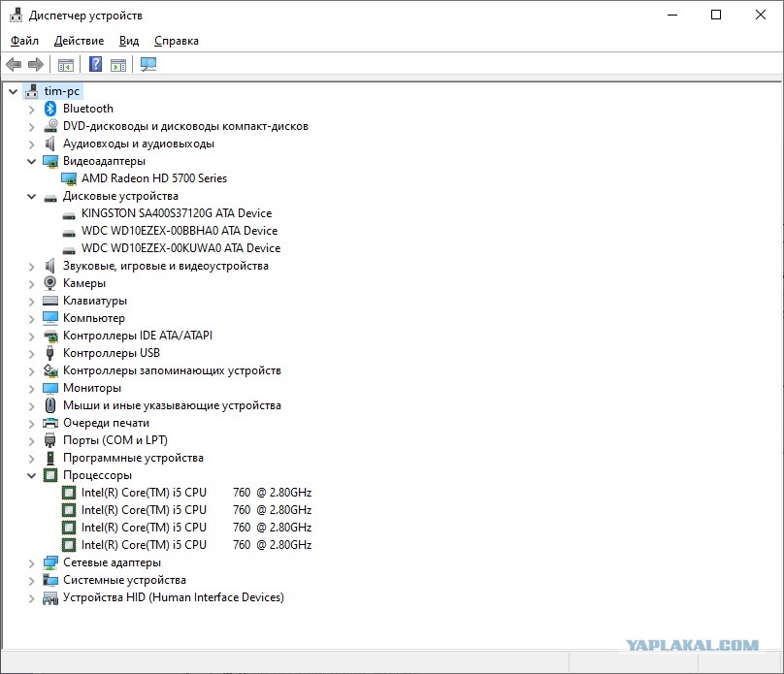Click the Back arrow toolbar icon
Image resolution: width=784 pixels, height=674 pixels.
pyautogui.click(x=14, y=64)
